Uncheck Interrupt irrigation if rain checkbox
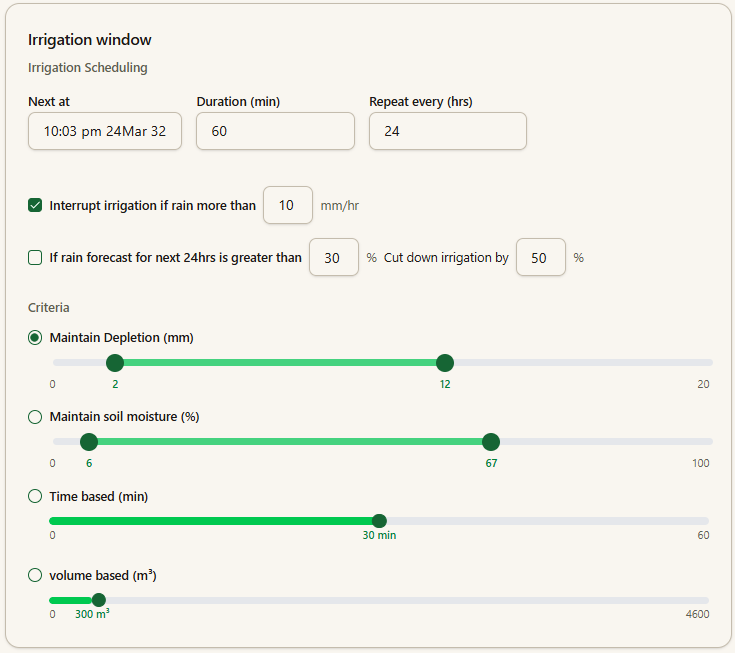 (x=35, y=206)
